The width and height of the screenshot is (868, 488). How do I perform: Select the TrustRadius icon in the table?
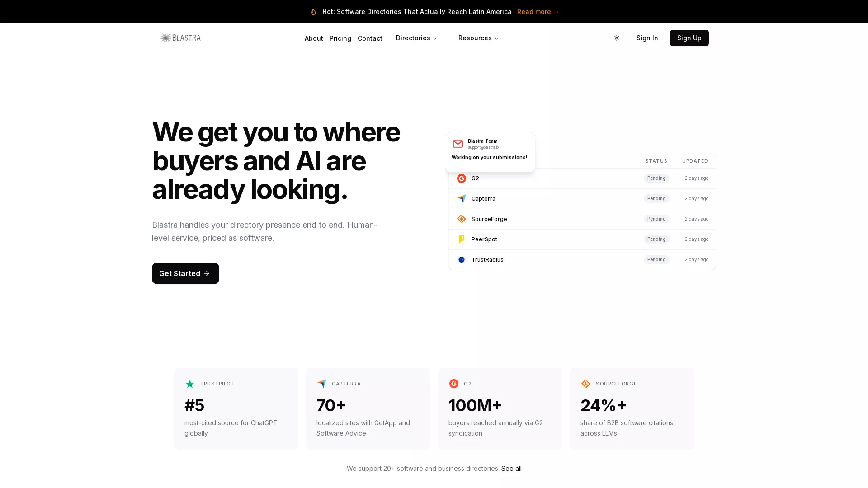pos(461,259)
